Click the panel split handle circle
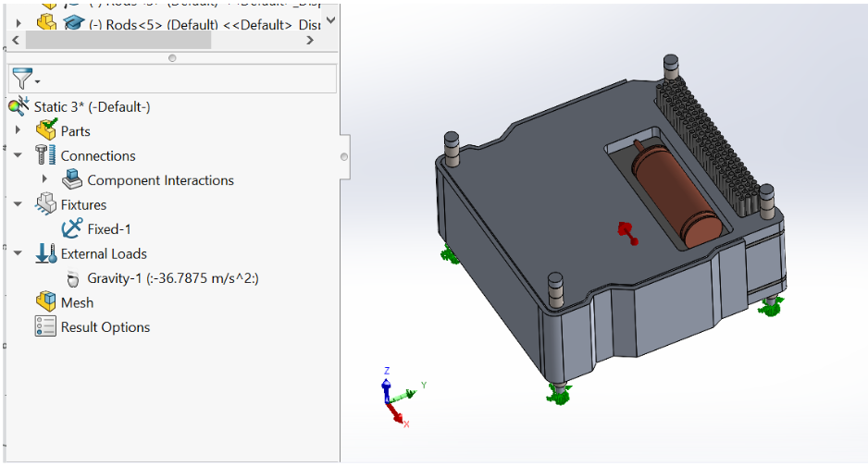 (172, 58)
